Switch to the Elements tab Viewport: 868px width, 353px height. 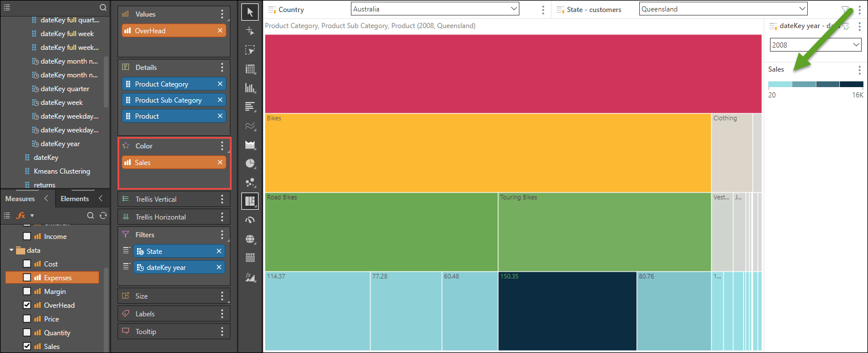pyautogui.click(x=75, y=199)
